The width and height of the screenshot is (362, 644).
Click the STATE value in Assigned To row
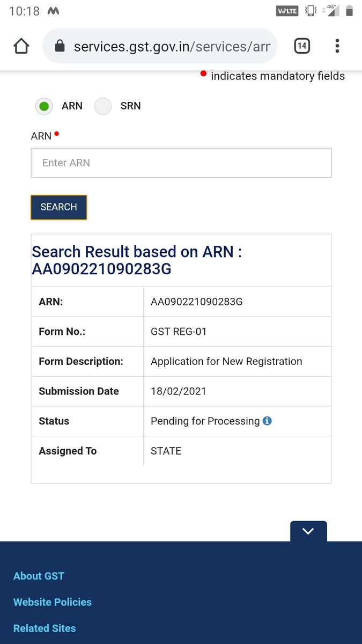pos(166,451)
